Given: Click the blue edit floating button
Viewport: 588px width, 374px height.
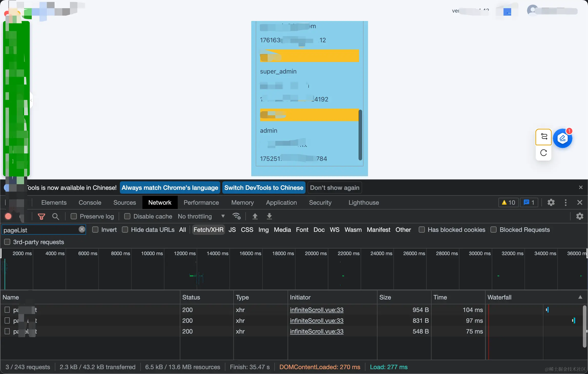Looking at the screenshot, I should [562, 139].
